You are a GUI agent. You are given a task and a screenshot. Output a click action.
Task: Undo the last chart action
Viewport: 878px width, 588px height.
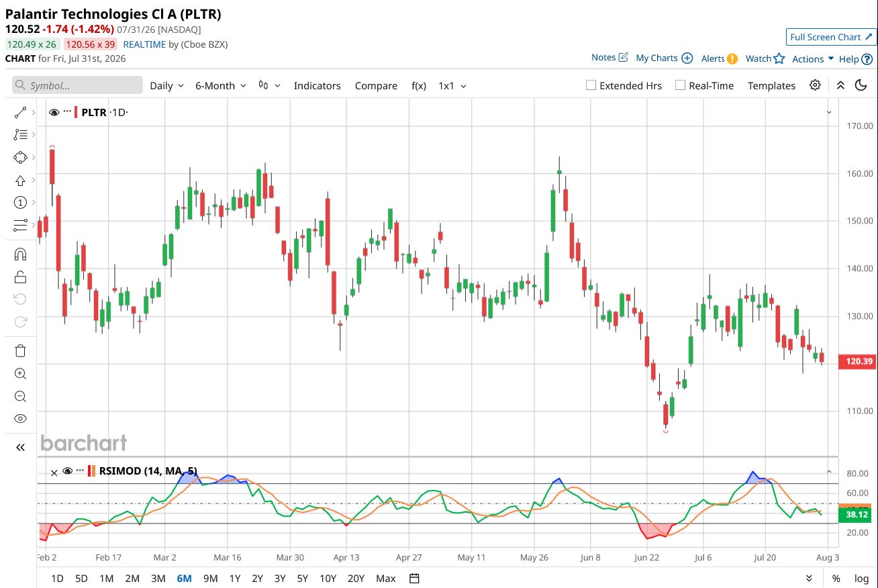point(20,299)
